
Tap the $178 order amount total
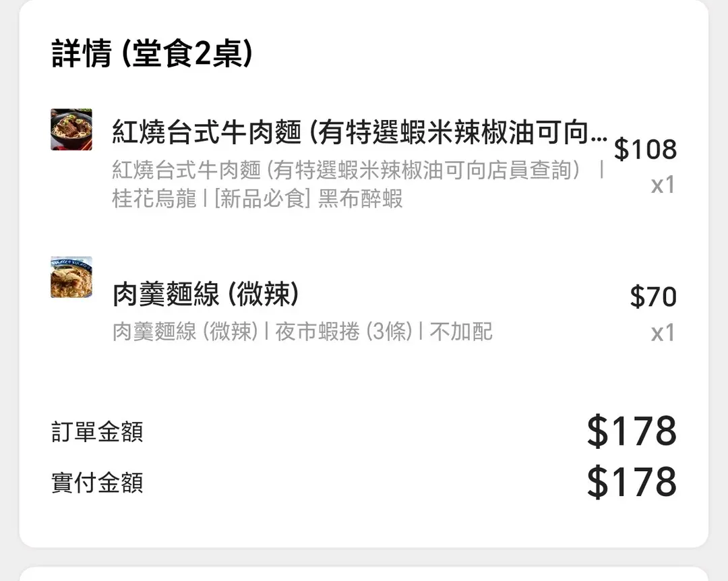click(x=632, y=432)
